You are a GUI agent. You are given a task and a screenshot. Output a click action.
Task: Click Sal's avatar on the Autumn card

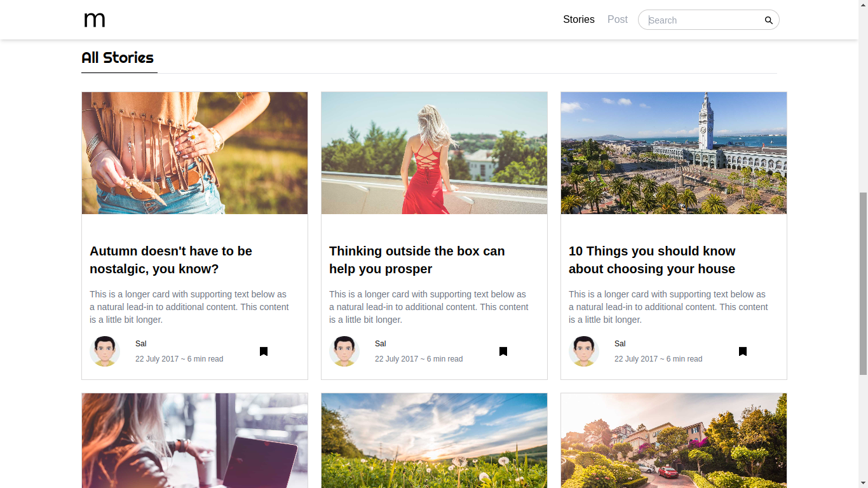pyautogui.click(x=105, y=351)
